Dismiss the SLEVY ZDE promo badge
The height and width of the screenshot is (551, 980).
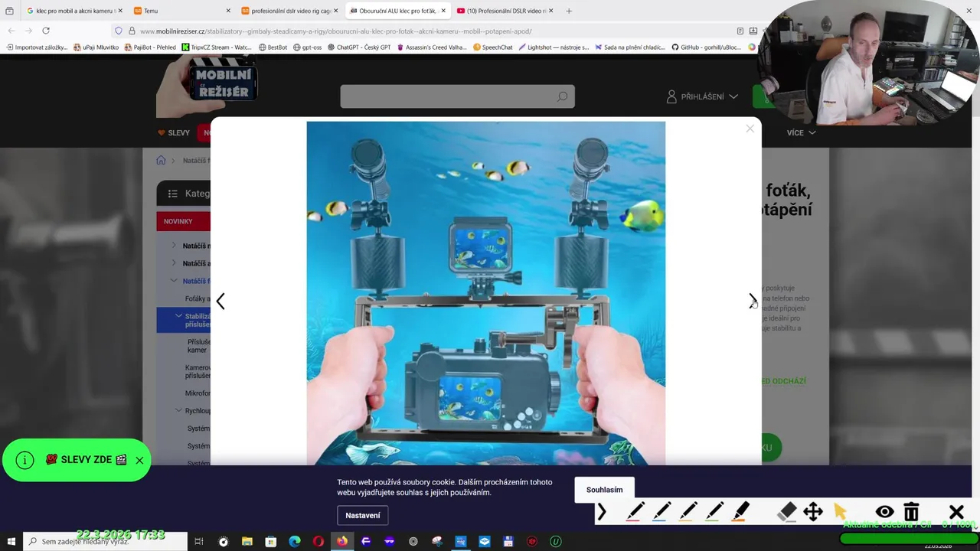point(139,460)
